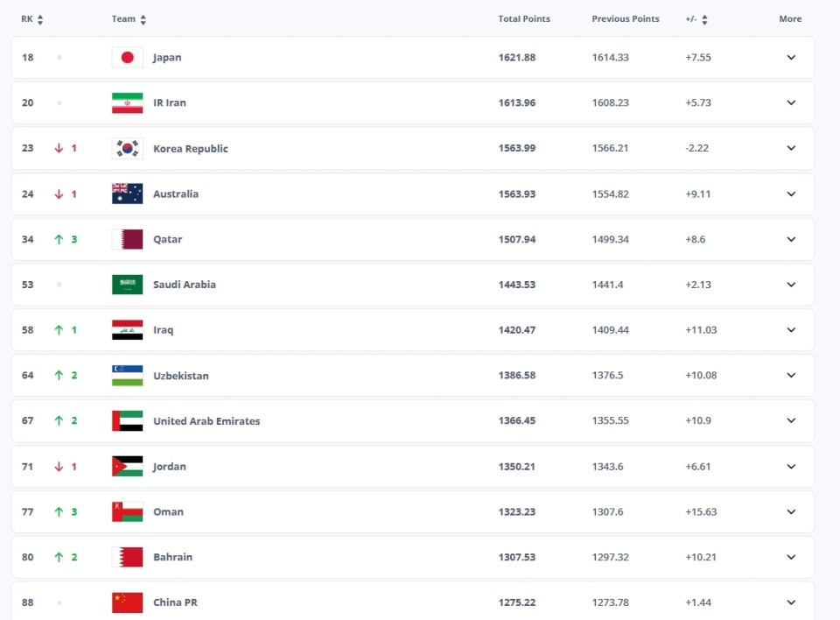This screenshot has height=620, width=840.
Task: Click the Previous Points column header
Action: coord(626,19)
